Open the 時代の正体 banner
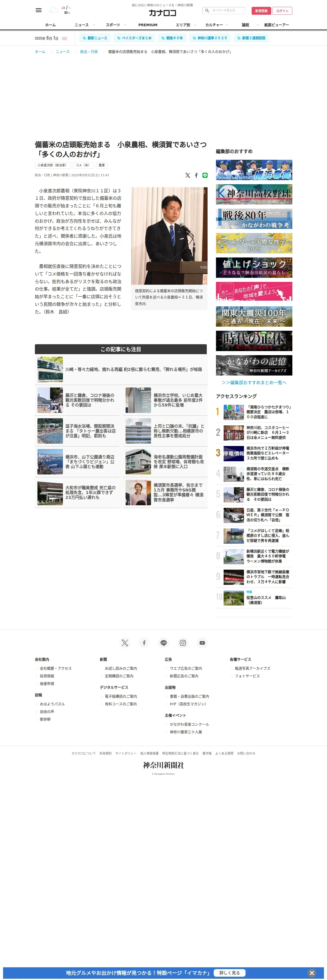 (254, 341)
